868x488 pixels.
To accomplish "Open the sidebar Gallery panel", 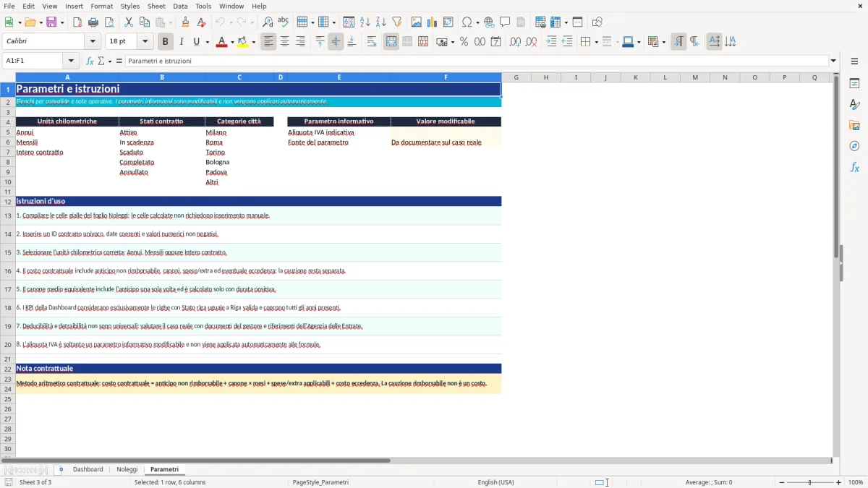I will 854,126.
